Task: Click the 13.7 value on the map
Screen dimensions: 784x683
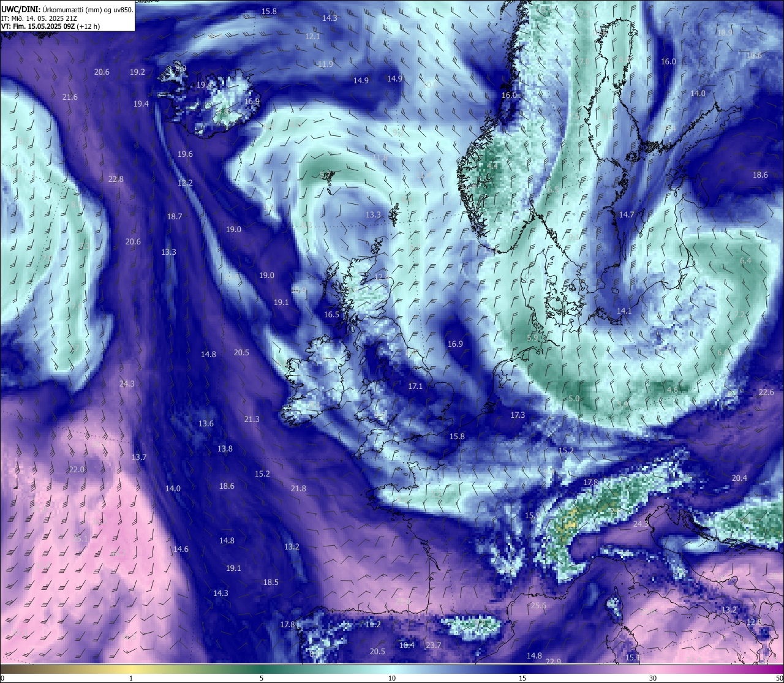Action: point(139,458)
